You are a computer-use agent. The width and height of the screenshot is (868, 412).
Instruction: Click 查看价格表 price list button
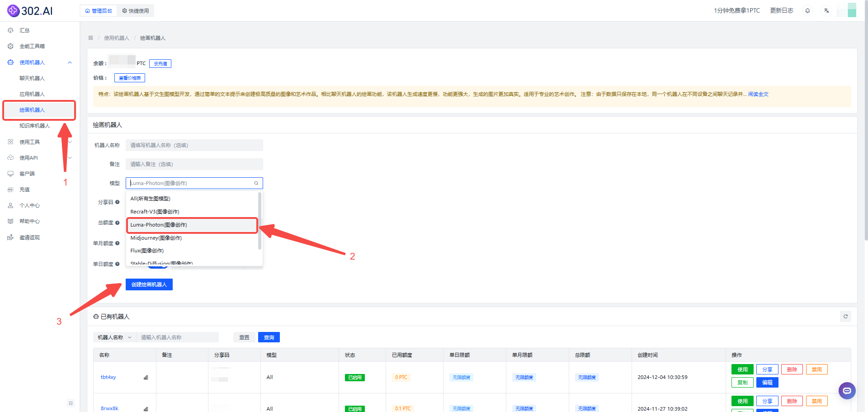130,78
